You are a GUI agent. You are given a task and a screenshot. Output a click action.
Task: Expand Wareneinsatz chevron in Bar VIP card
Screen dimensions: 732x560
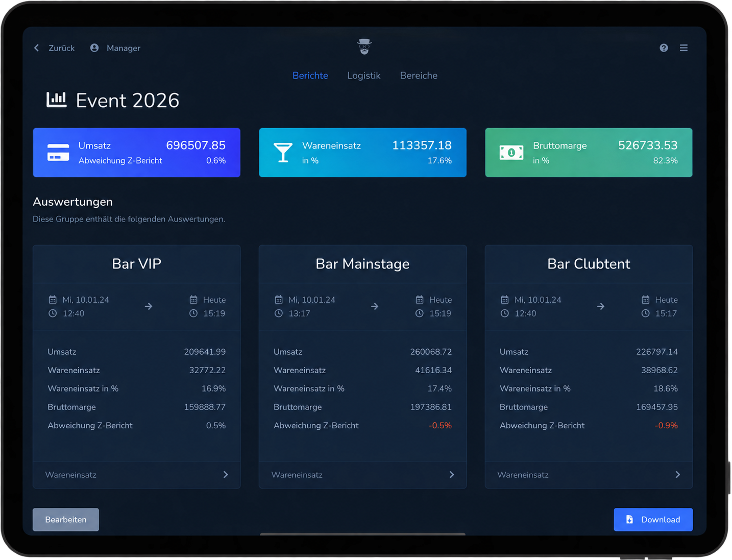pos(226,475)
